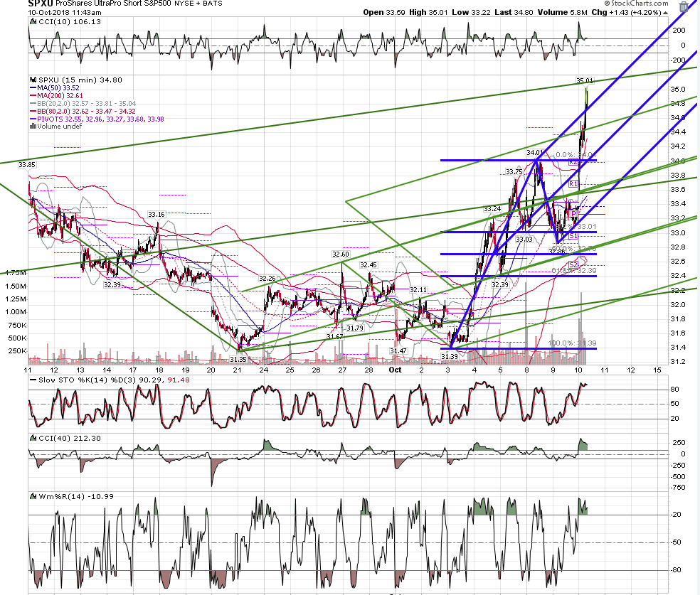This screenshot has height=595, width=700.
Task: Click the Chg +1.43 (+4.29%) value
Action: pyautogui.click(x=626, y=12)
